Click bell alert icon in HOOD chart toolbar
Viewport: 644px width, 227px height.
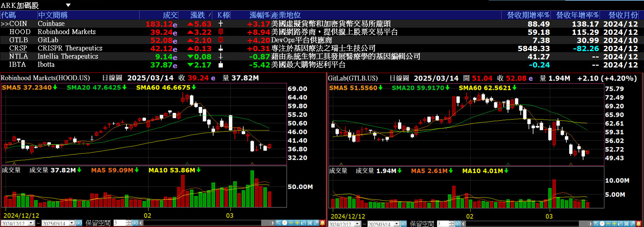click(323, 223)
